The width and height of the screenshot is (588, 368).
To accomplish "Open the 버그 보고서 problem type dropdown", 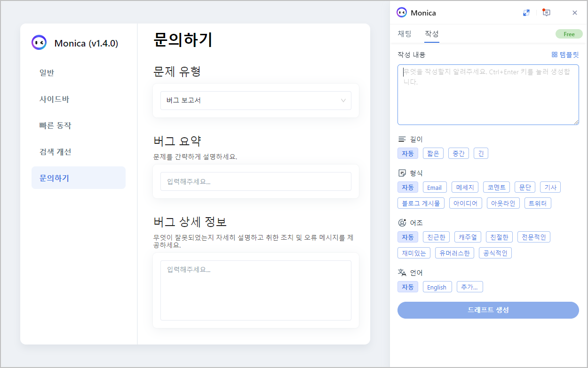I will click(x=256, y=100).
